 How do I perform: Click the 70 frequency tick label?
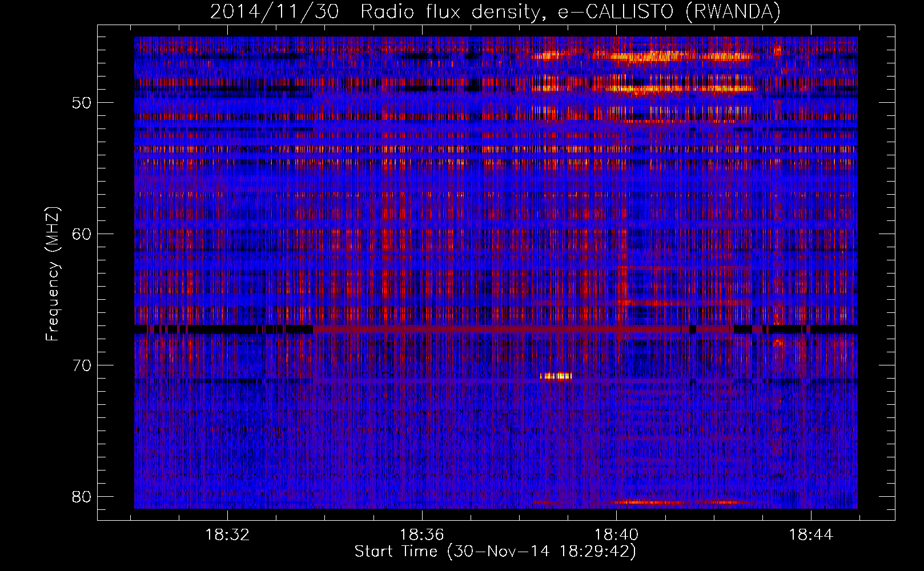(82, 365)
